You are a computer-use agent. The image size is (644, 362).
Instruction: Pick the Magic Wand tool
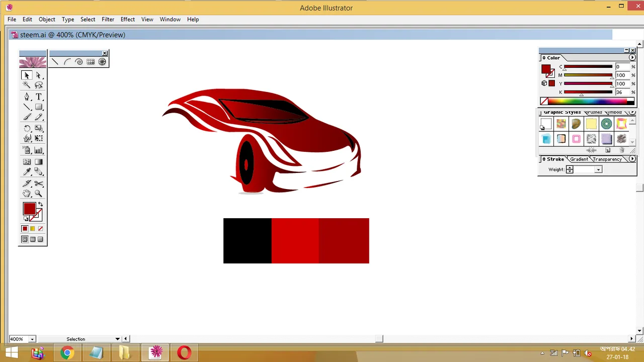pyautogui.click(x=27, y=85)
